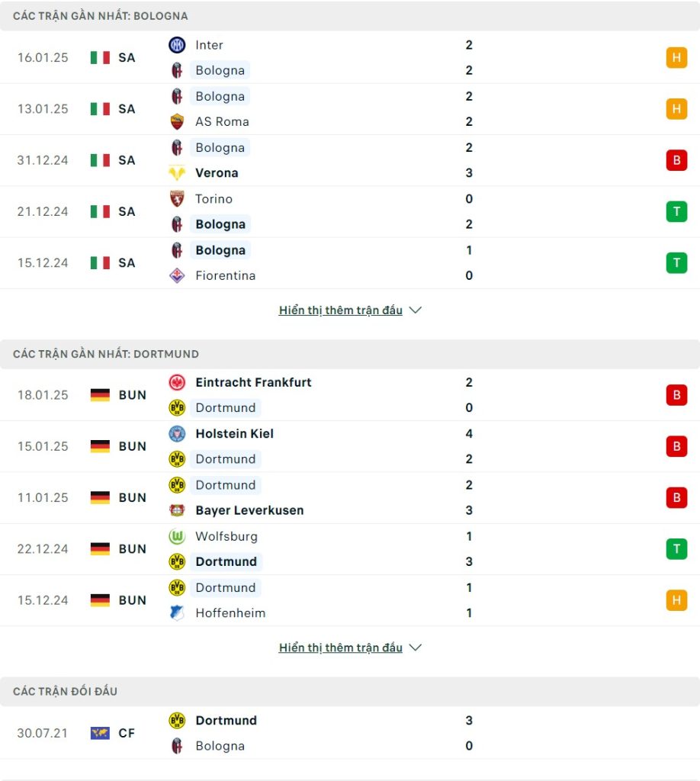Click the Holstein Kiel crest icon

(x=177, y=433)
